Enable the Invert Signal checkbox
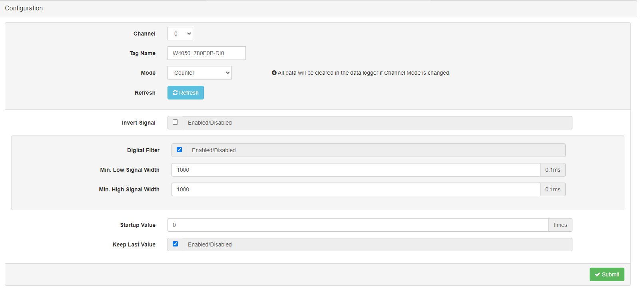 [x=175, y=122]
